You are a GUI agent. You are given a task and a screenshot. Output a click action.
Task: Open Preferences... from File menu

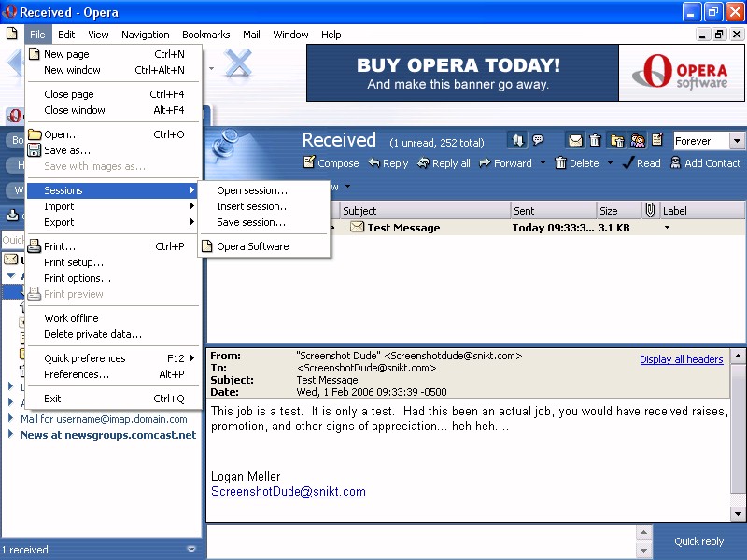pos(113,374)
